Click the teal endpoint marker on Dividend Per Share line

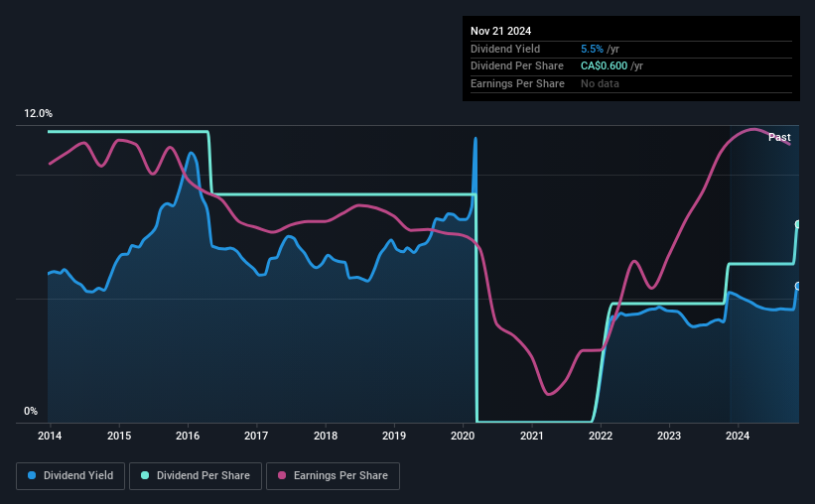[x=797, y=224]
